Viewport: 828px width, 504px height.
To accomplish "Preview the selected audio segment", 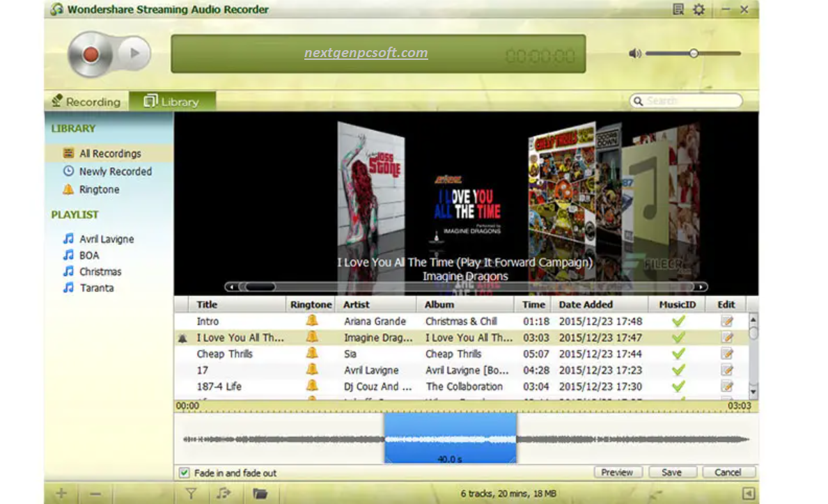I will point(617,472).
